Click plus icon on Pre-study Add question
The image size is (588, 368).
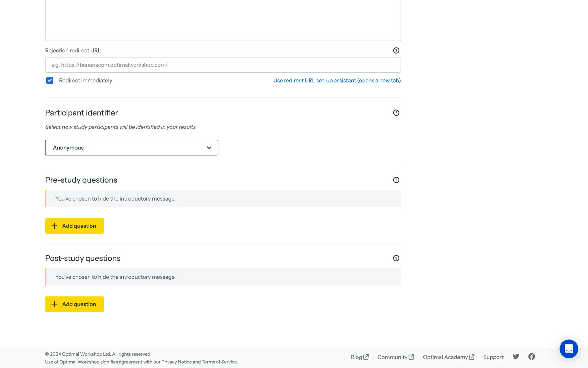(x=55, y=226)
